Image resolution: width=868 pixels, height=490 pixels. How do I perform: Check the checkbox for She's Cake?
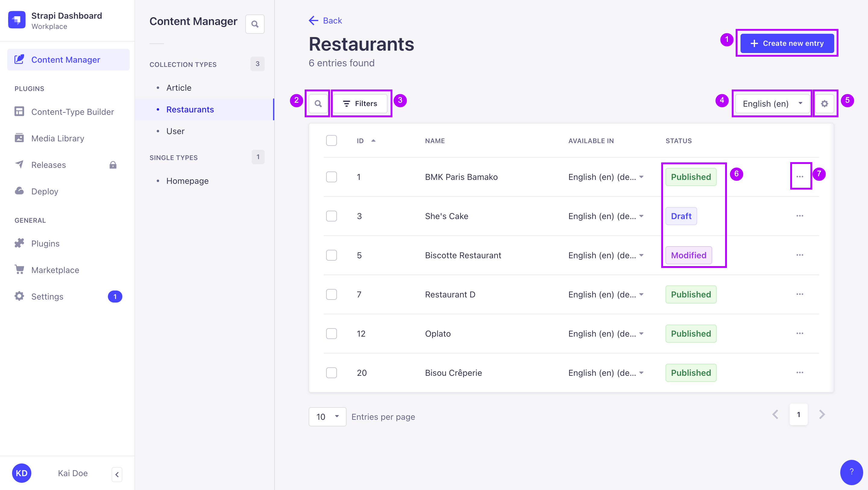[x=332, y=216]
